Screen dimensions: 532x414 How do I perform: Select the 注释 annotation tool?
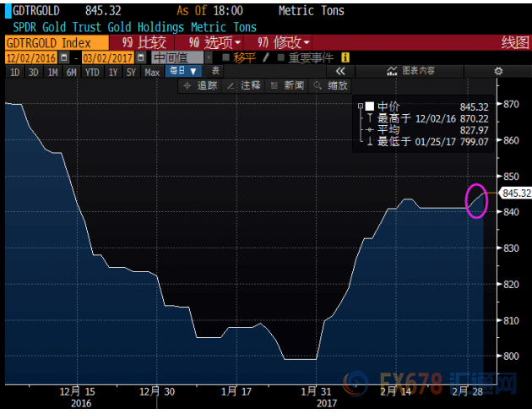pos(243,85)
